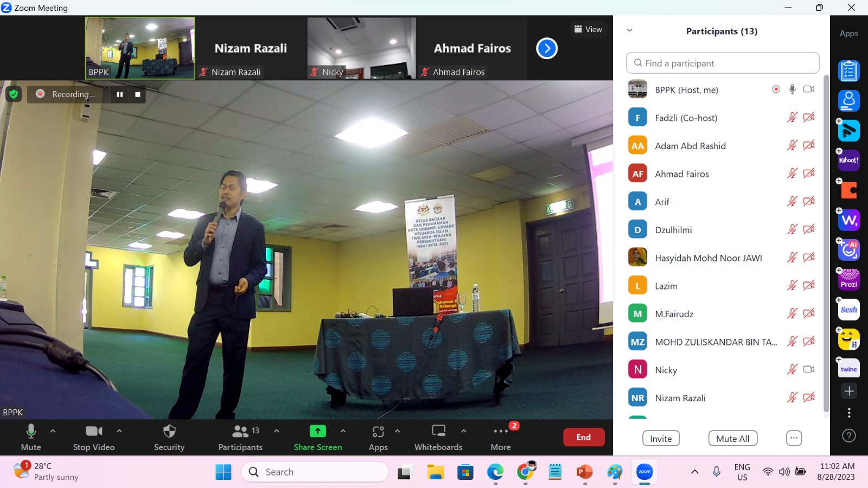Screen dimensions: 868x488
Task: Open the help question mark icon
Action: tap(849, 436)
